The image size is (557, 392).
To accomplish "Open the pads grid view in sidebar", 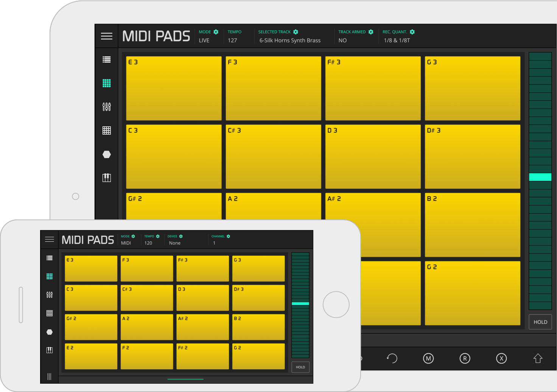I will point(106,83).
